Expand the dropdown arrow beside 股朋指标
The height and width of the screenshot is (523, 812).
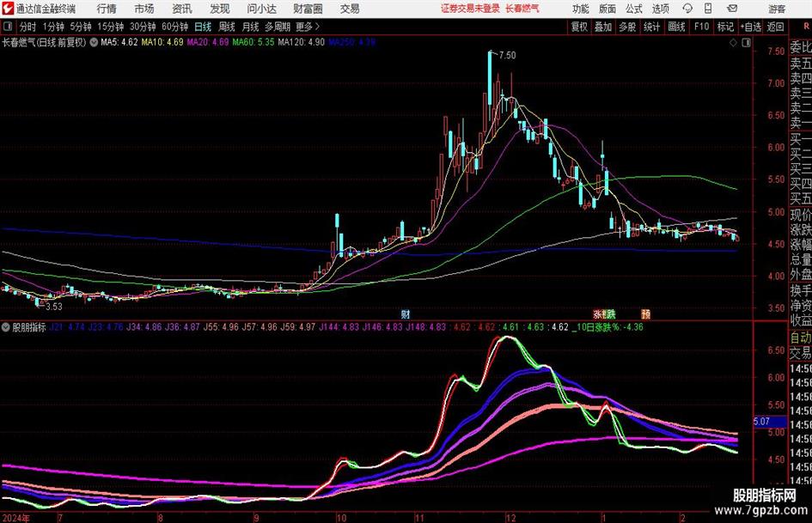[6, 326]
